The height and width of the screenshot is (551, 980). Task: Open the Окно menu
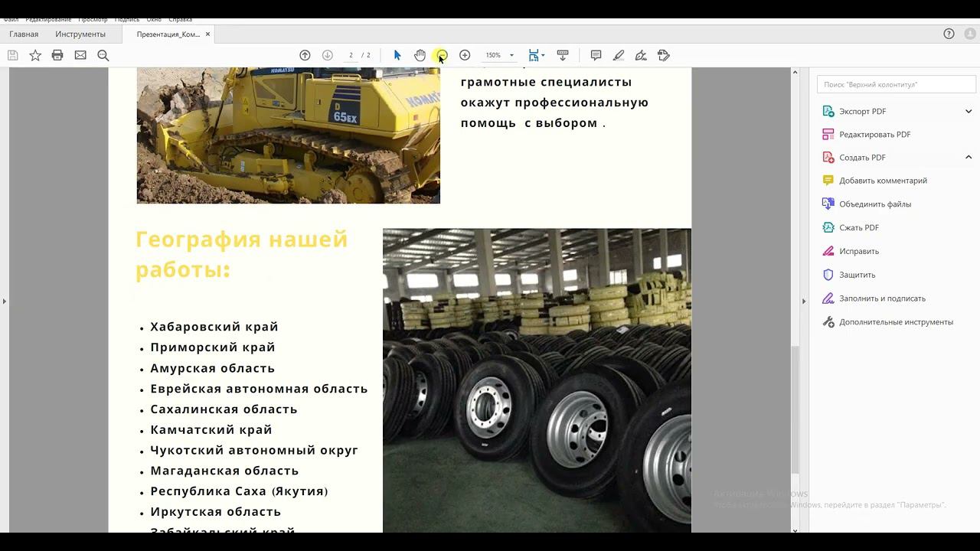tap(154, 19)
